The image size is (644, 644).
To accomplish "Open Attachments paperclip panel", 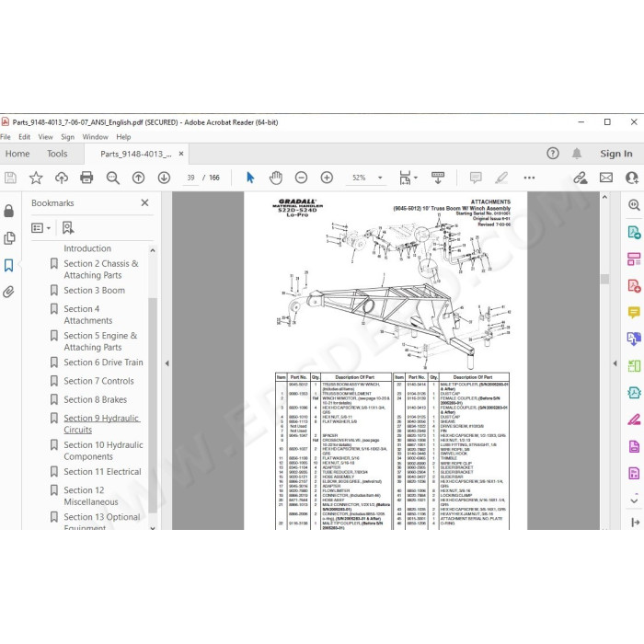I will coord(8,292).
